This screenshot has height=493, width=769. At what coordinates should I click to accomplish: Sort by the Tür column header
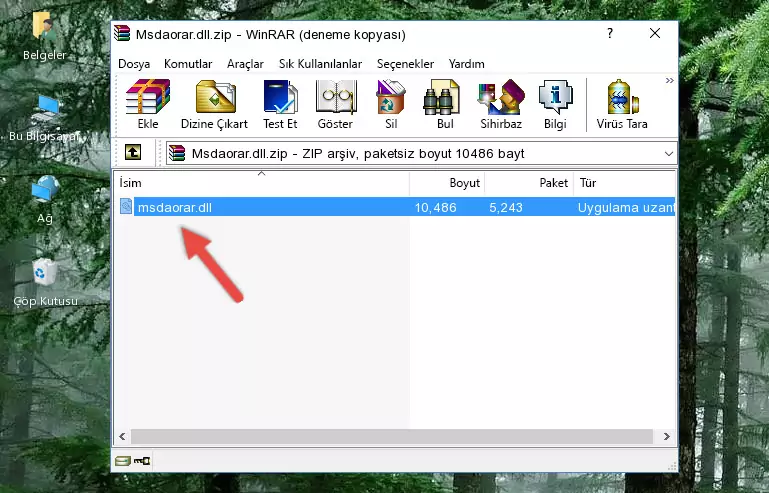point(625,183)
